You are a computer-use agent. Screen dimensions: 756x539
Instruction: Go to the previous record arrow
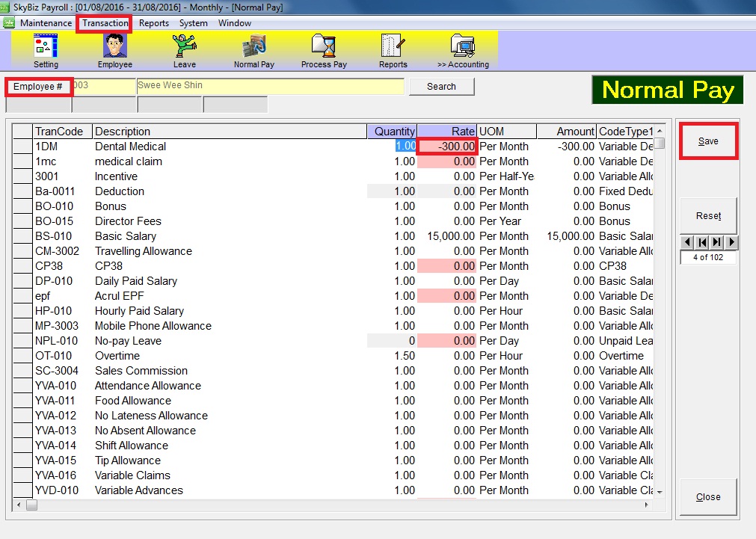point(687,242)
